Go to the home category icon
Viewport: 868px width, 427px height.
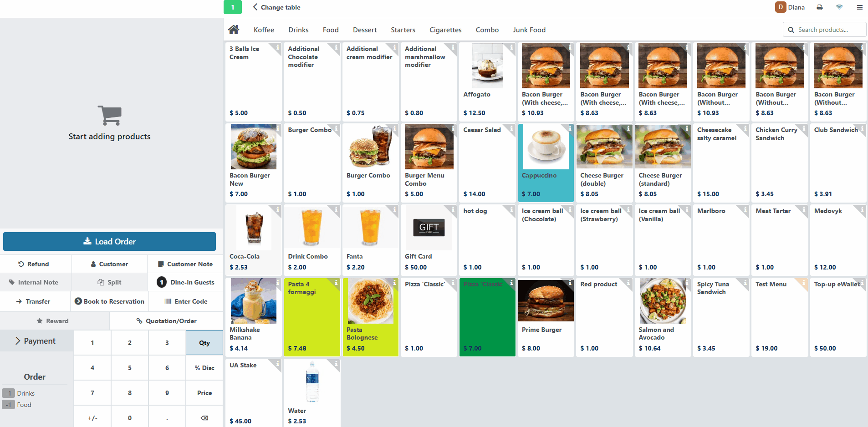tap(234, 30)
